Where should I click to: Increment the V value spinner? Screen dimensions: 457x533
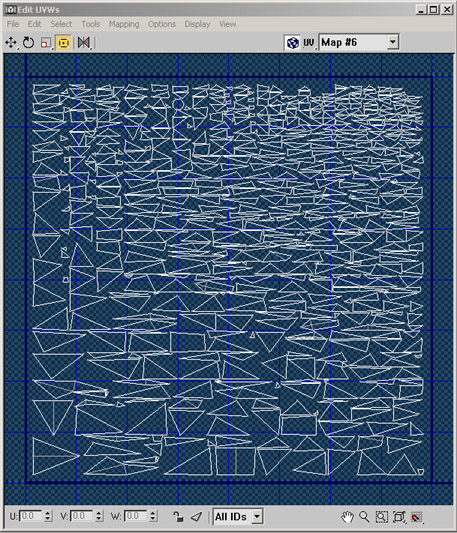(99, 513)
